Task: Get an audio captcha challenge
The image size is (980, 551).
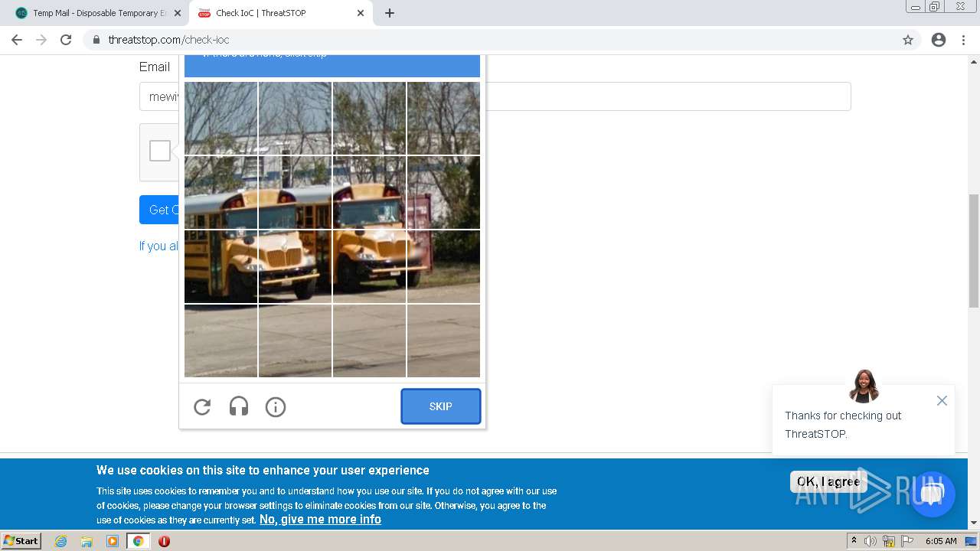Action: 239,407
